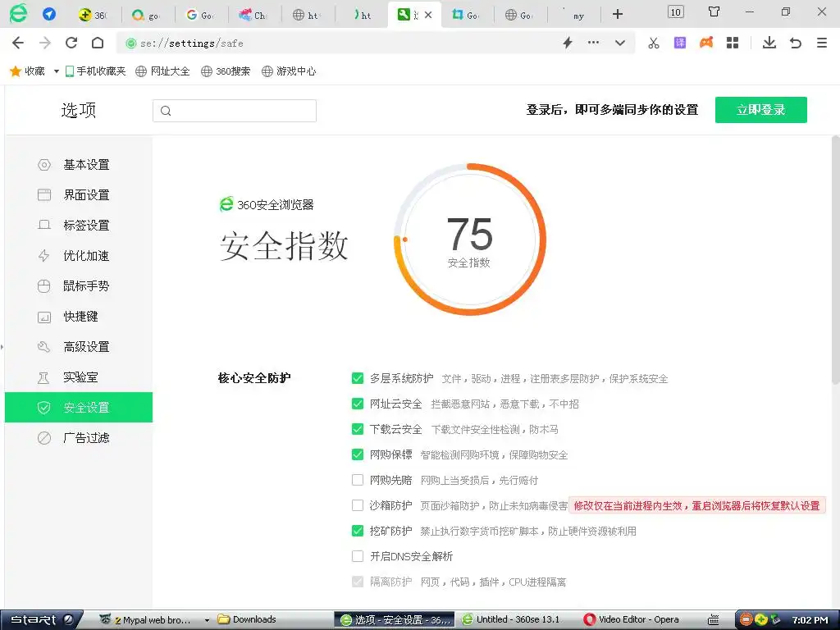Click the 360 browser logo at top left
Screen dimensions: 840x630
[18, 13]
